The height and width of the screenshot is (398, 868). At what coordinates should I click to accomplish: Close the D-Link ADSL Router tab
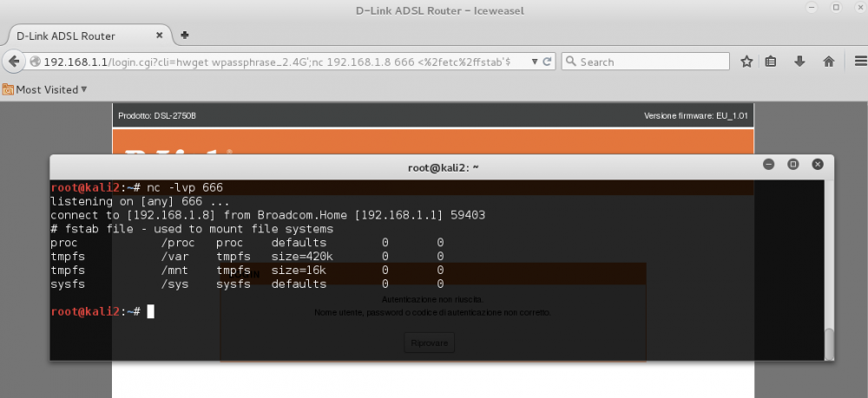[x=160, y=36]
